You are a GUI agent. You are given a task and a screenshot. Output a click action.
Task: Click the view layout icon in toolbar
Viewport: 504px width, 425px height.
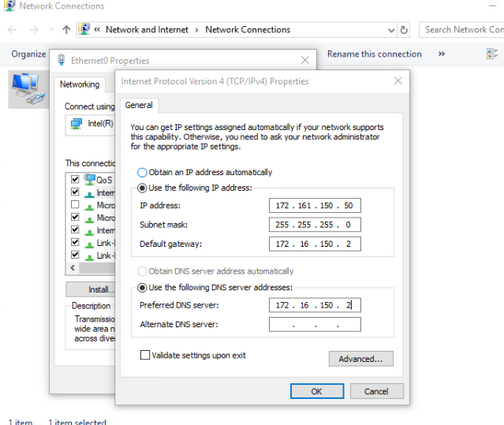click(492, 54)
